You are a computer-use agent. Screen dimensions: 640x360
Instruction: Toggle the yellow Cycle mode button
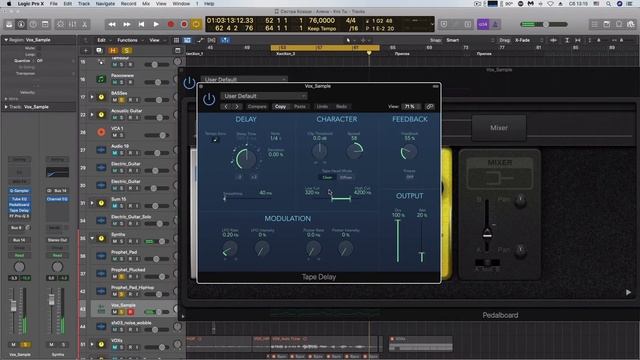(196, 24)
